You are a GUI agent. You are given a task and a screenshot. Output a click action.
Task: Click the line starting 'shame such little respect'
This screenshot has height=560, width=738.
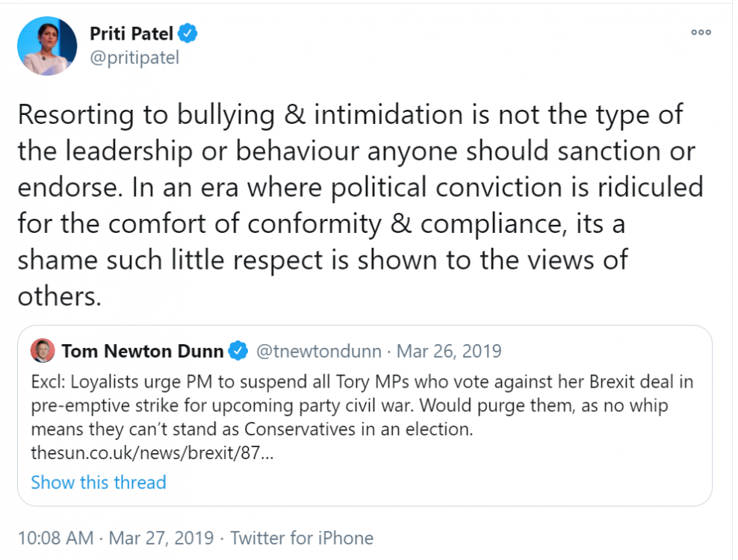pyautogui.click(x=323, y=260)
